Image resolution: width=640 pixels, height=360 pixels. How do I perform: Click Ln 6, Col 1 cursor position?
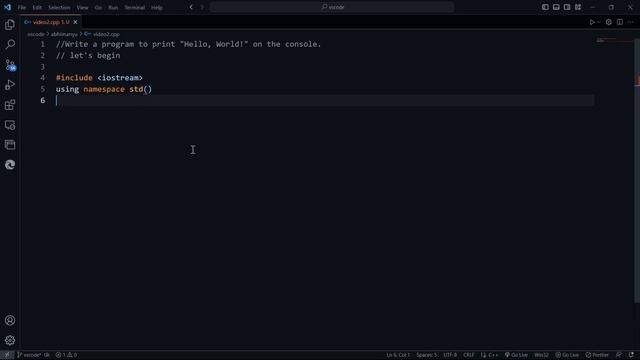point(398,355)
